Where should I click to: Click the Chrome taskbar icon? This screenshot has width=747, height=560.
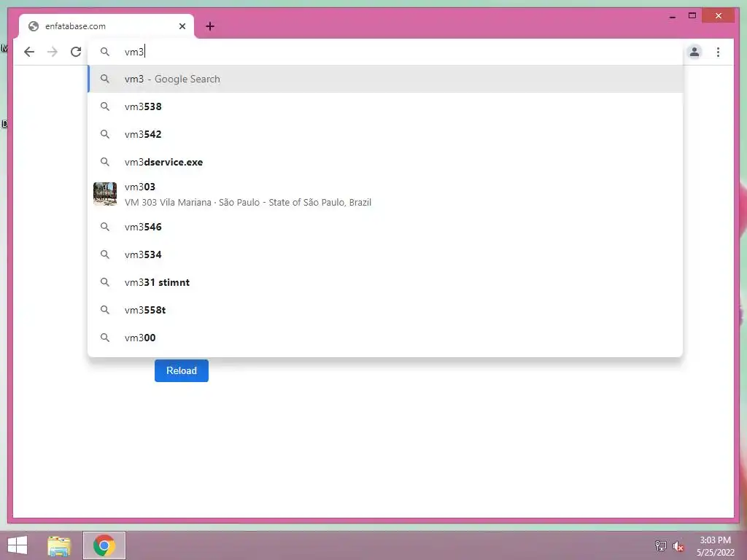(104, 545)
